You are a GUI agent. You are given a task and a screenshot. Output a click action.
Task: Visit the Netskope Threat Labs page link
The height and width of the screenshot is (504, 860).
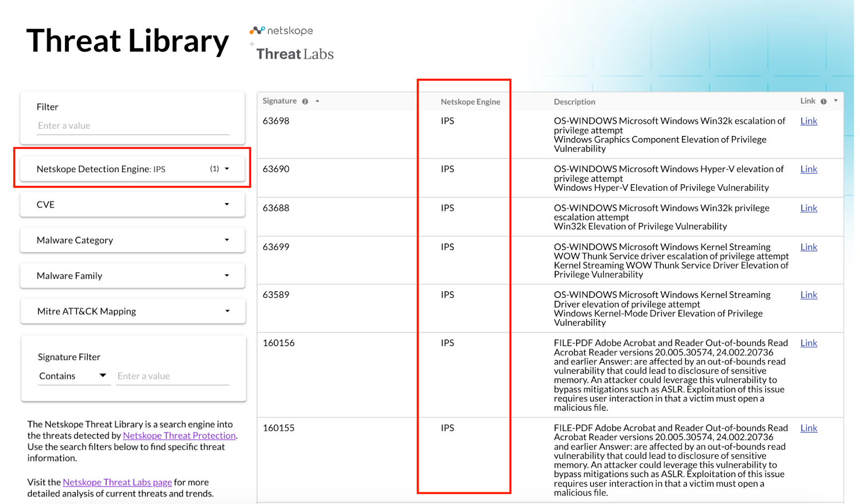click(x=117, y=483)
